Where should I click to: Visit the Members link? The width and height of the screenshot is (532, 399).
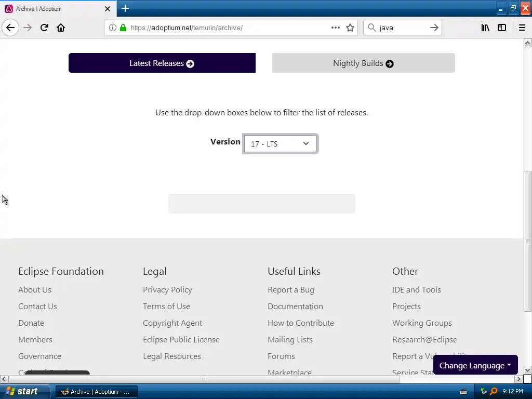pos(35,340)
